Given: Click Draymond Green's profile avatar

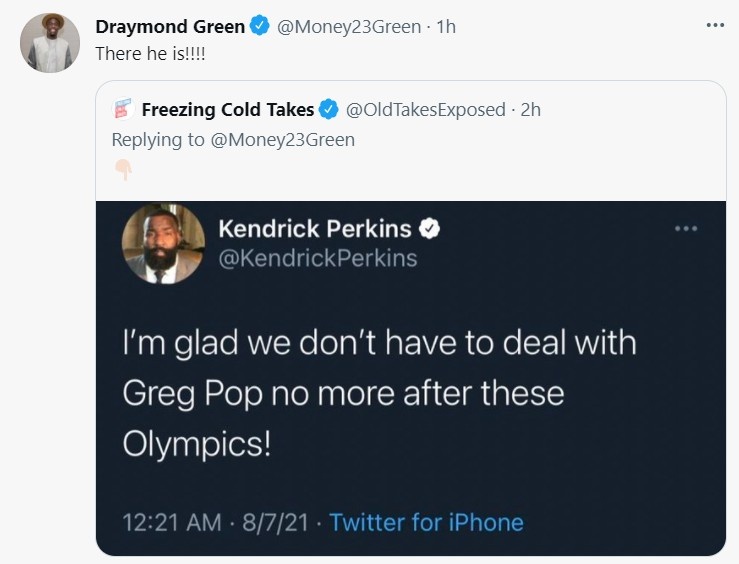Looking at the screenshot, I should point(50,43).
